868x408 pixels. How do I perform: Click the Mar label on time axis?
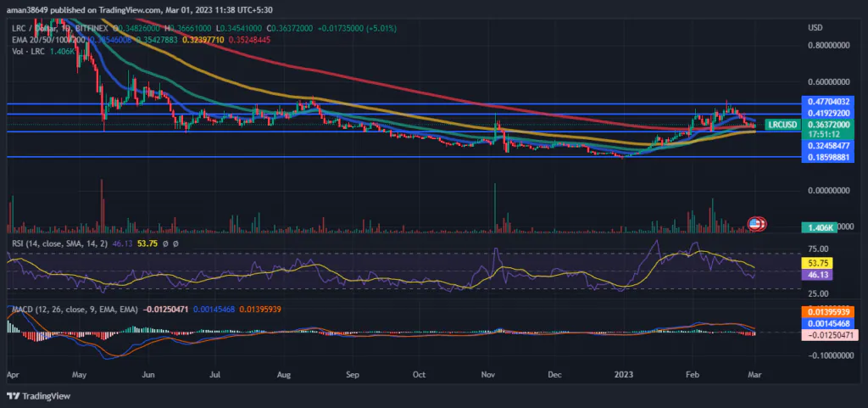click(754, 375)
